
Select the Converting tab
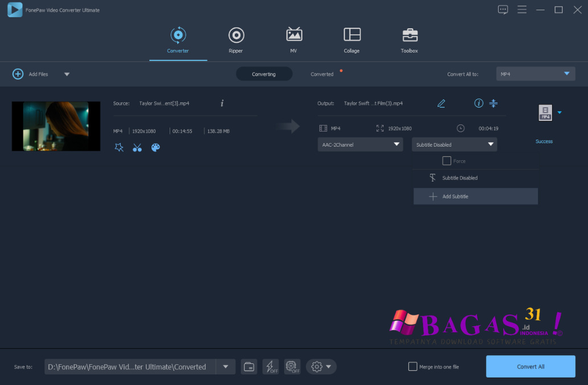click(264, 74)
